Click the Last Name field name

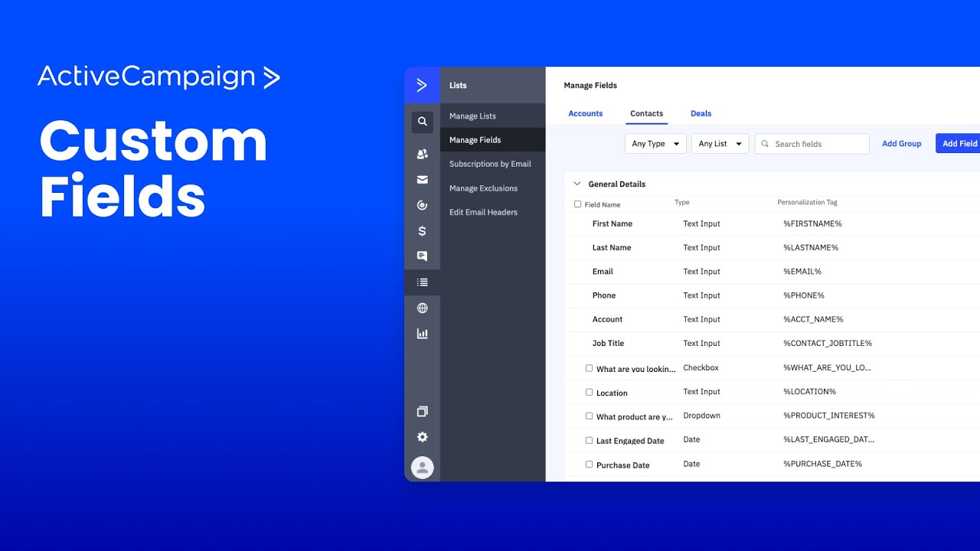click(612, 248)
